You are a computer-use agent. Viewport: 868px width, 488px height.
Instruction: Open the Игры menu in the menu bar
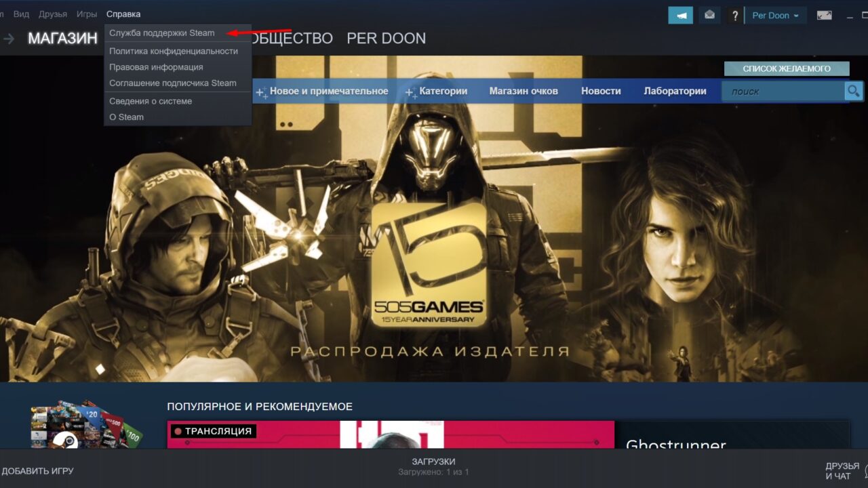86,14
